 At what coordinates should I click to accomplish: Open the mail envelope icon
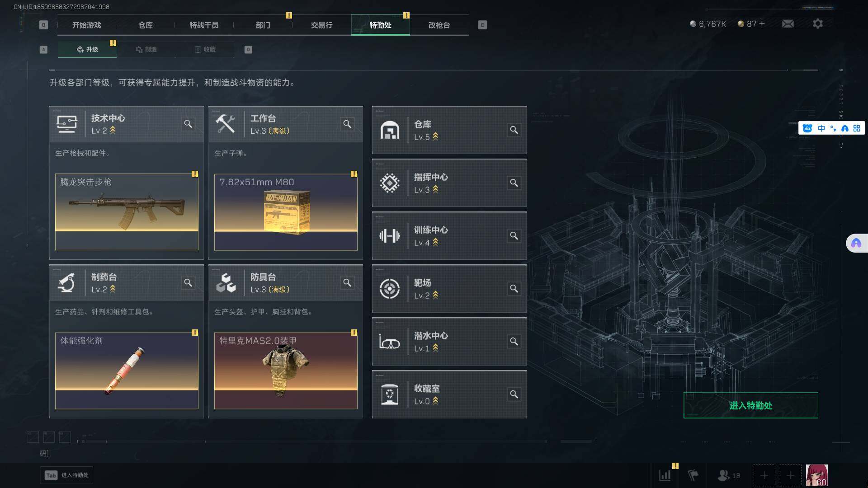788,23
